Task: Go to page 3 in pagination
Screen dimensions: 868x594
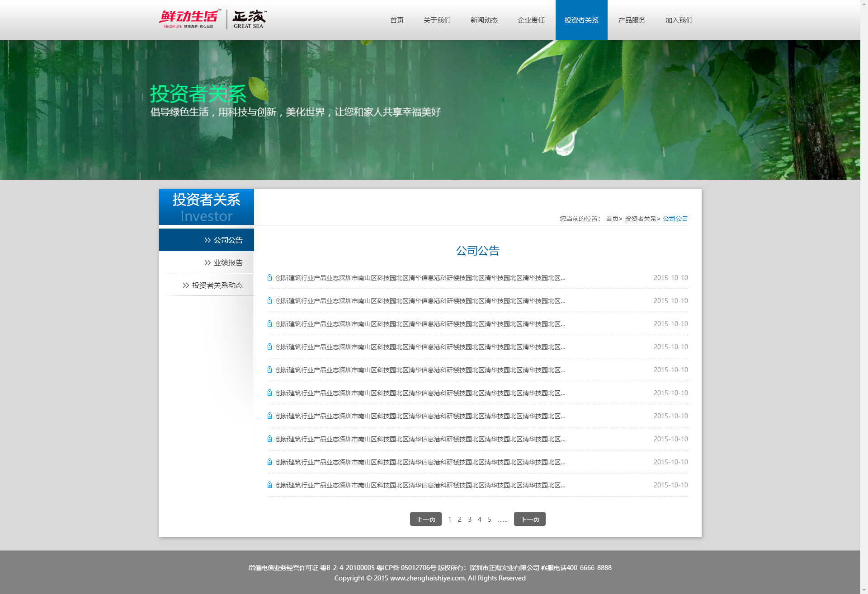Action: point(470,519)
